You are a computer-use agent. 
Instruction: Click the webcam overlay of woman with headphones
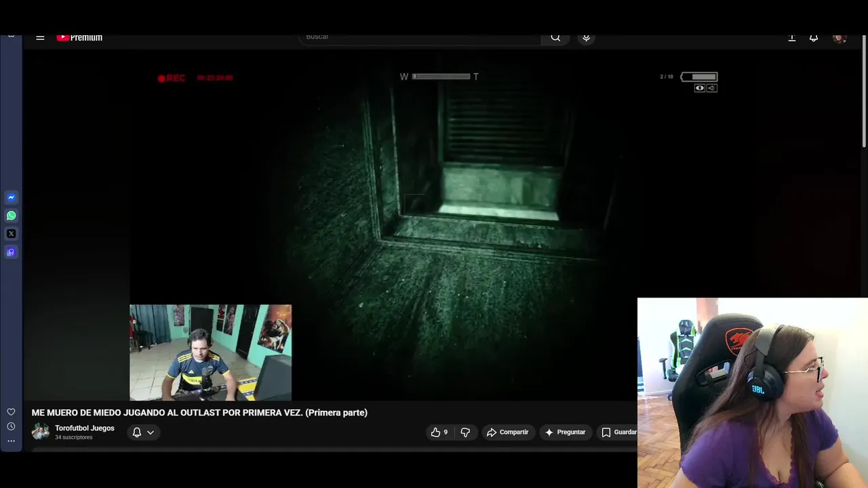tap(753, 393)
